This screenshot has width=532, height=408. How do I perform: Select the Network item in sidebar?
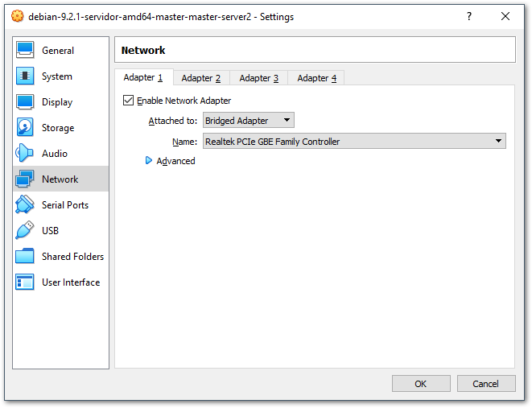tap(60, 179)
